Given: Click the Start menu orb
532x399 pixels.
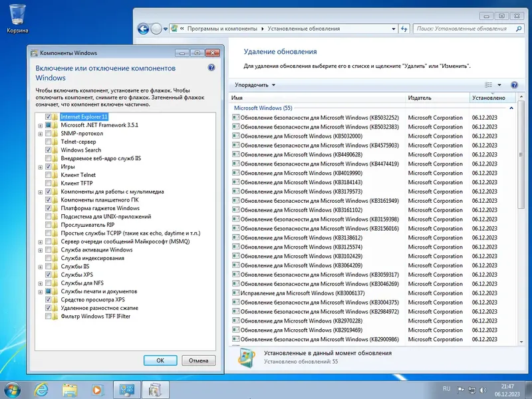Looking at the screenshot, I should tap(12, 390).
